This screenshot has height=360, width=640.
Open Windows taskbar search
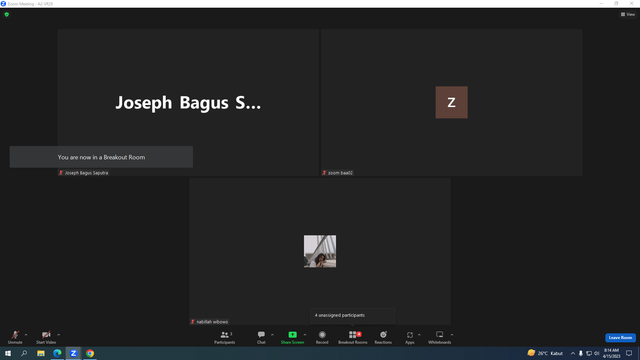point(24,353)
